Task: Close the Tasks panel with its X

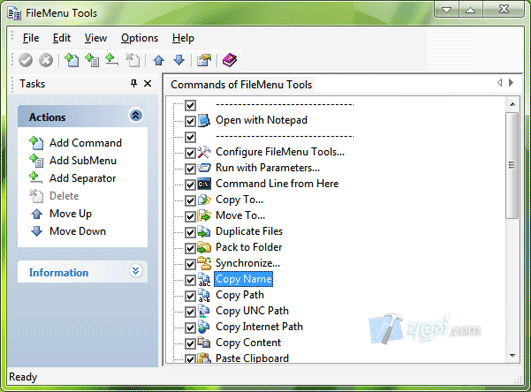Action: (x=148, y=83)
